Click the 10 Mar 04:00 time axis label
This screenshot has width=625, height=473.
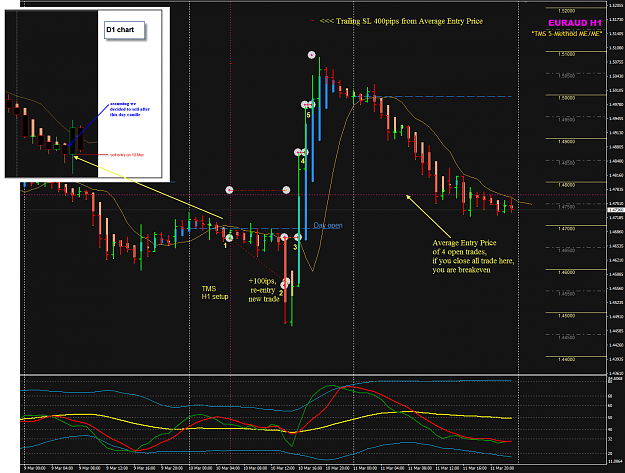tap(228, 468)
